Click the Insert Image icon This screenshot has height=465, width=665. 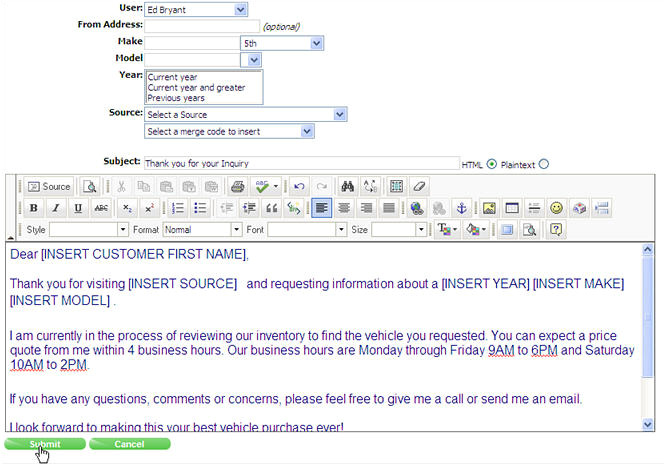(x=489, y=208)
